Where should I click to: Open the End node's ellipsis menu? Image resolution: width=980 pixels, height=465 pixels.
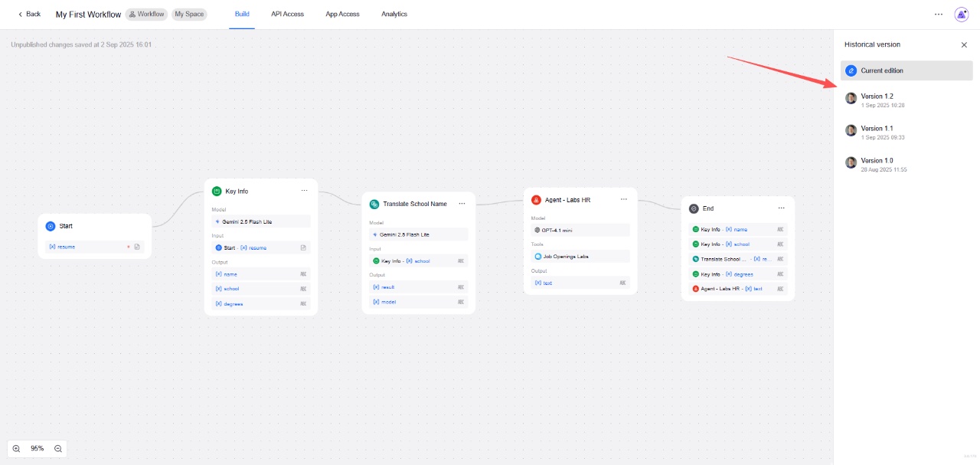[782, 208]
